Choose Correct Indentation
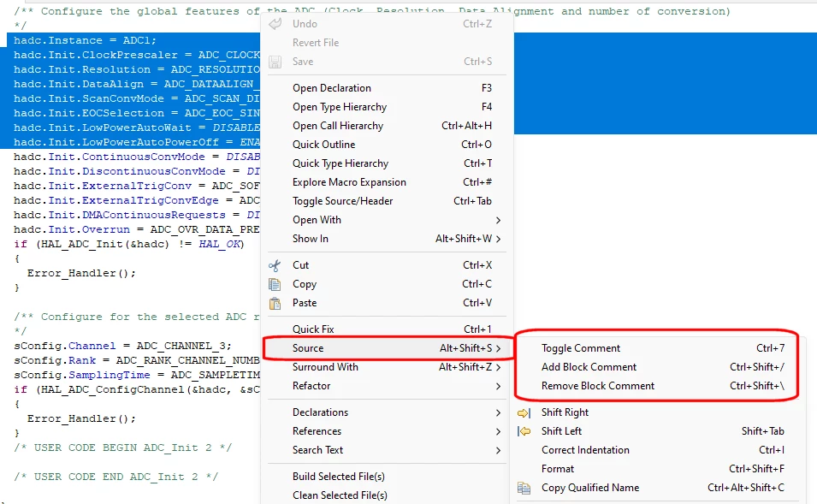817x504 pixels. 658,450
